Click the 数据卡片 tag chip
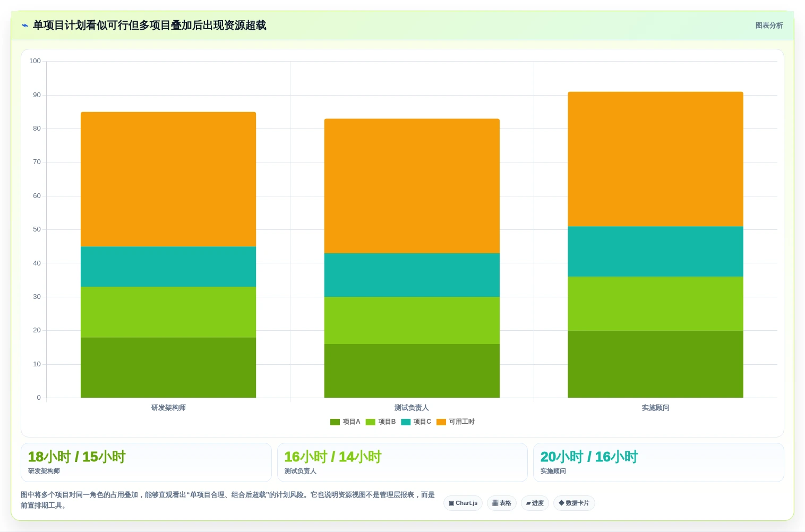805x532 pixels. point(574,503)
